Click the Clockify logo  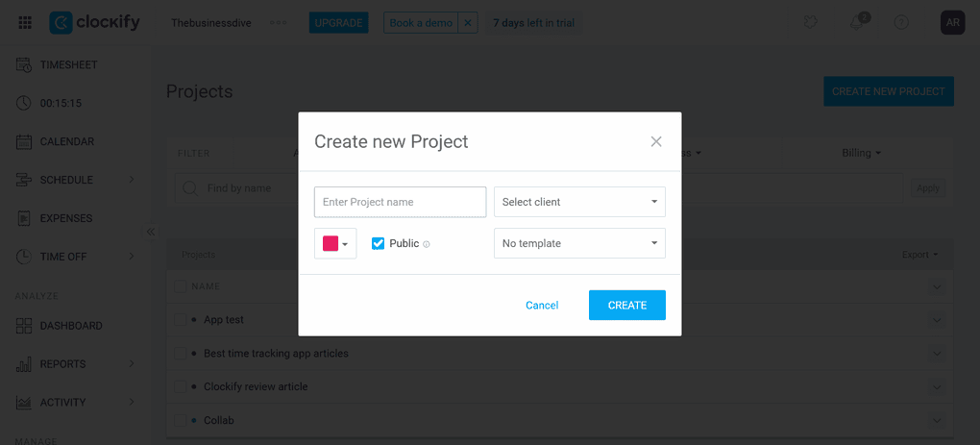(95, 23)
